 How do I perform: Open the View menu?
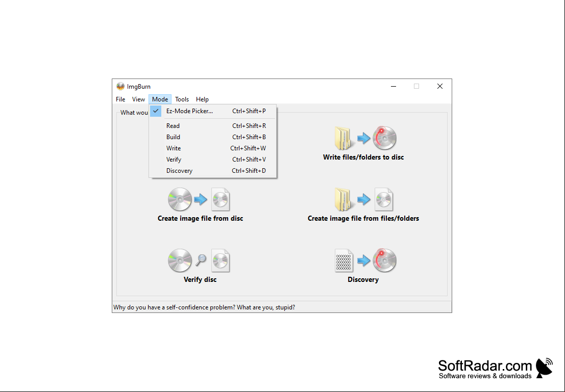pos(138,99)
